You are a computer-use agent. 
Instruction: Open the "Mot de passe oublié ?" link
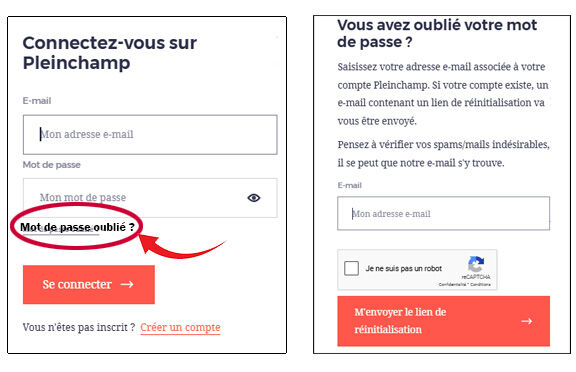coord(77,227)
